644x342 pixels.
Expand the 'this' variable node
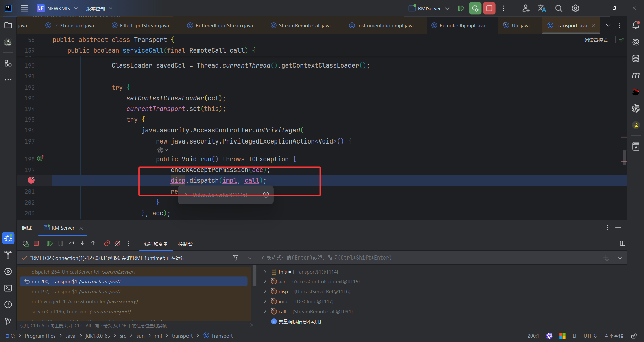[x=265, y=272]
